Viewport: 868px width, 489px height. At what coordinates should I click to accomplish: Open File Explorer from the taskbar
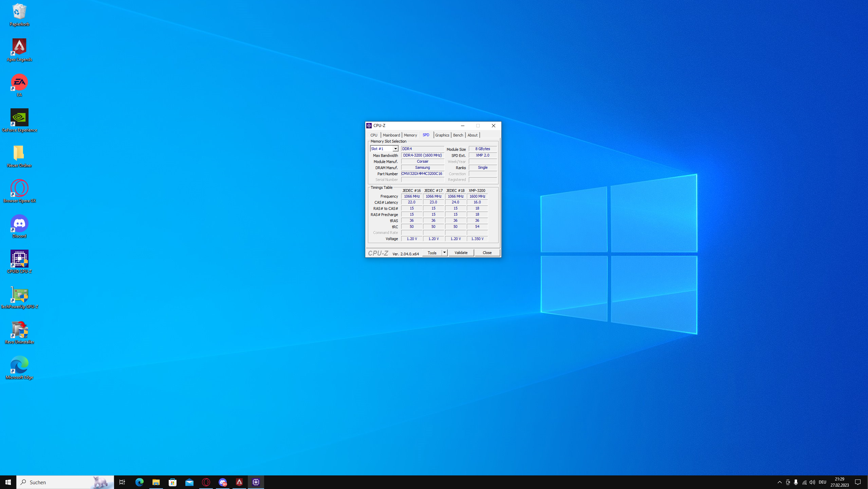(156, 482)
